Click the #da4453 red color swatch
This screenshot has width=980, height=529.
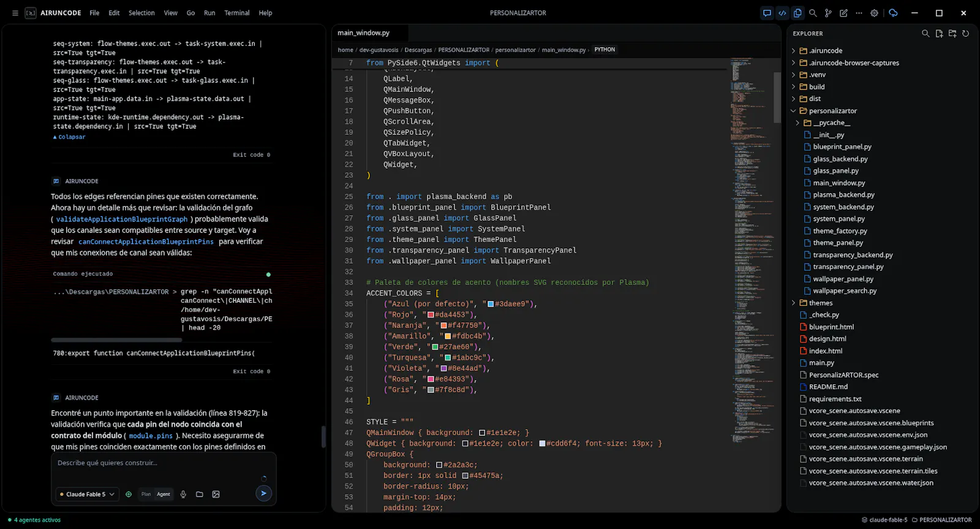tap(431, 315)
